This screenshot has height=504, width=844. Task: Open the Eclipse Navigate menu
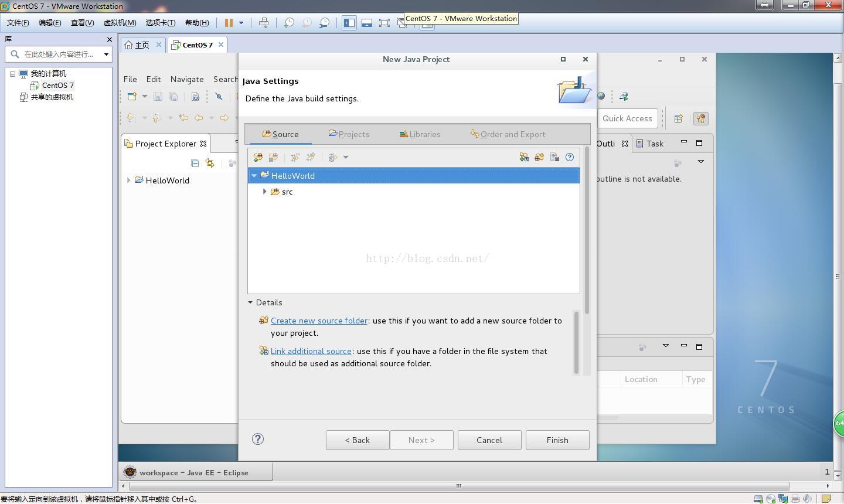pos(187,79)
